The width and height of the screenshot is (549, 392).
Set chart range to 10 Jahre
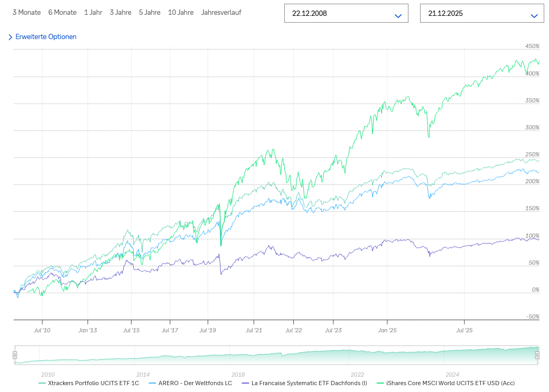pyautogui.click(x=181, y=12)
